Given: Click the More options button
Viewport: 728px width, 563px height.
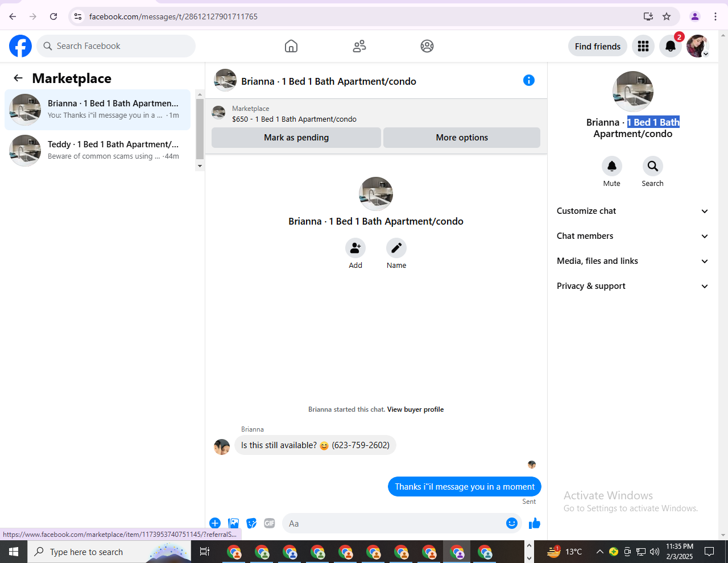Looking at the screenshot, I should 462,138.
